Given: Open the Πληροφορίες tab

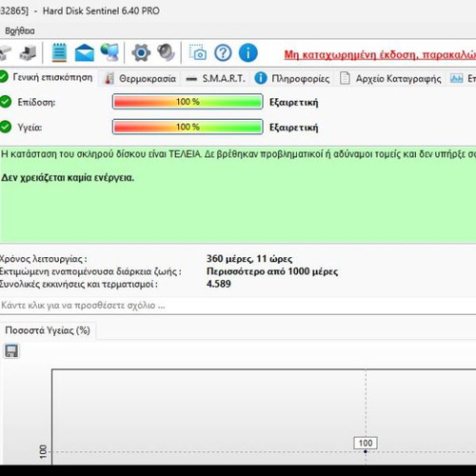Looking at the screenshot, I should coord(292,78).
